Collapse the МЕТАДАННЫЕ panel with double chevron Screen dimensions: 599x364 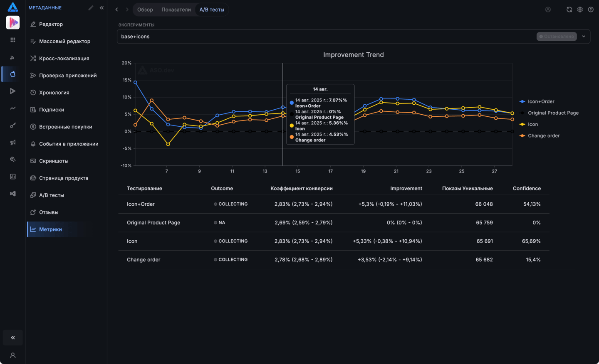click(101, 8)
